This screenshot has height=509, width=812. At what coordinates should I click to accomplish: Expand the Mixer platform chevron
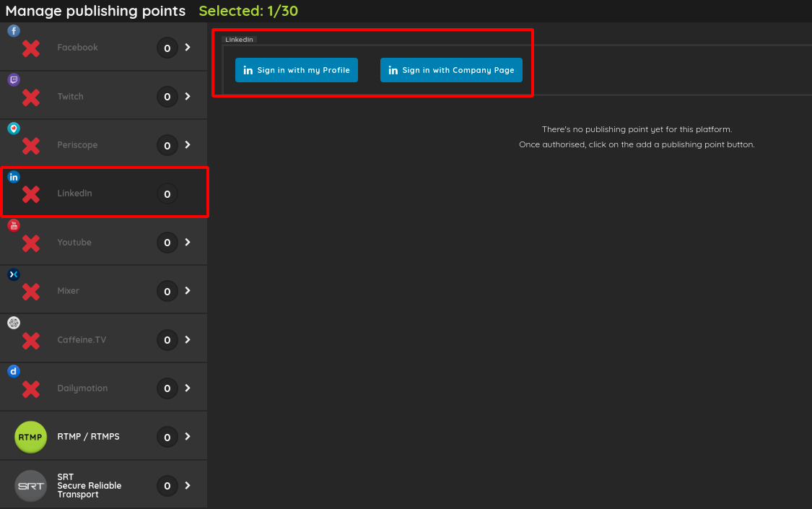click(188, 291)
